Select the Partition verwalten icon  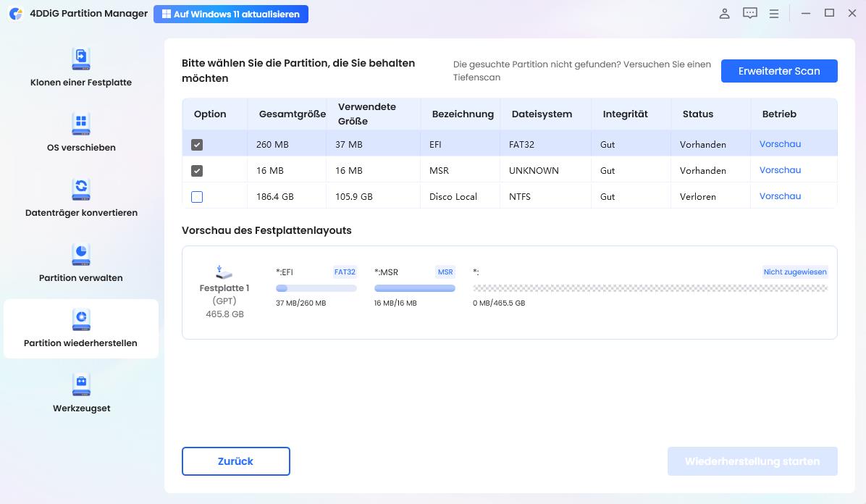point(81,253)
